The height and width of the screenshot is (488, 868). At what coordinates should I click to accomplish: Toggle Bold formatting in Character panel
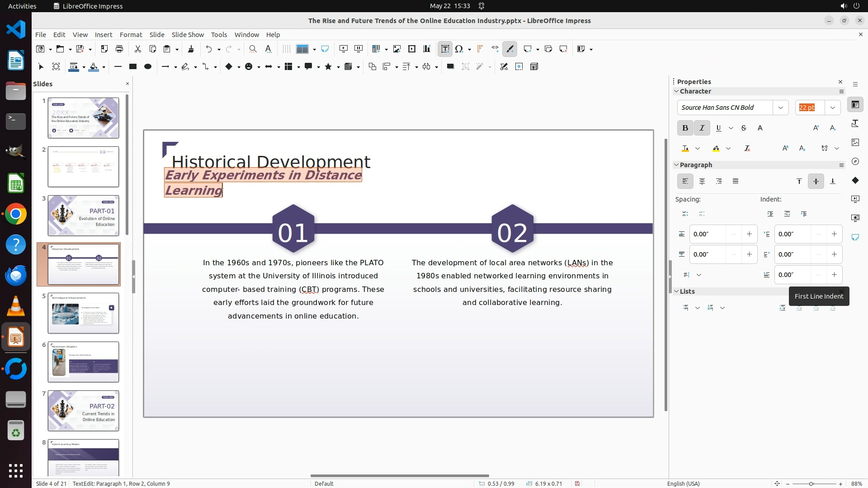coord(685,128)
